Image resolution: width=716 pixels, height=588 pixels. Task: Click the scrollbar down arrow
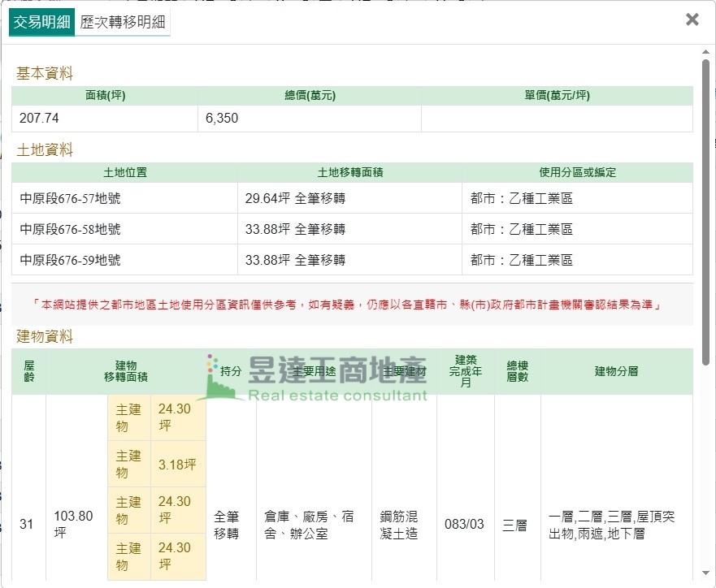(705, 580)
